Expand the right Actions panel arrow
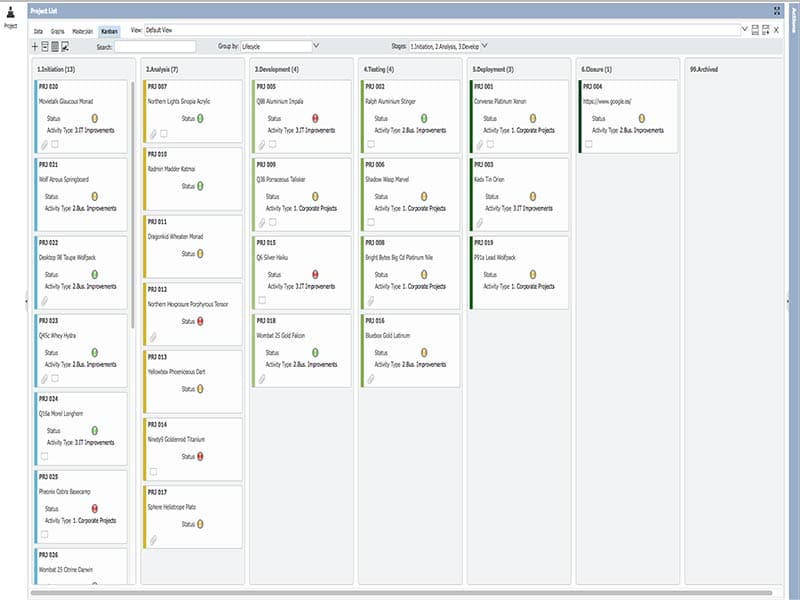The width and height of the screenshot is (800, 600). [x=788, y=301]
